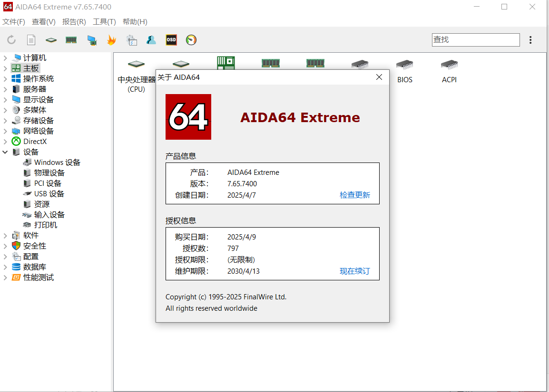Select USB 设备 tree item

(49, 194)
